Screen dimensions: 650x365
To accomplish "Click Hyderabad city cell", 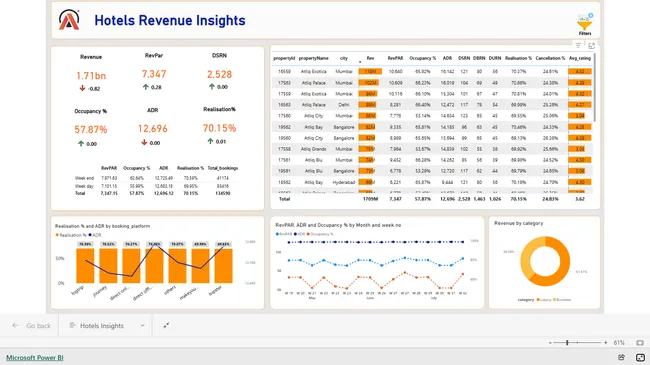I will (x=344, y=182).
